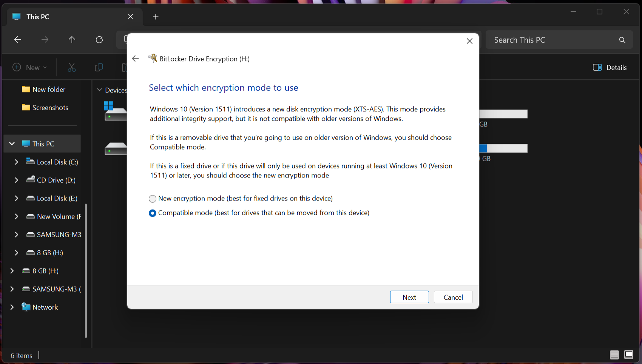Refresh the current folder view
Image resolution: width=642 pixels, height=364 pixels.
click(99, 40)
